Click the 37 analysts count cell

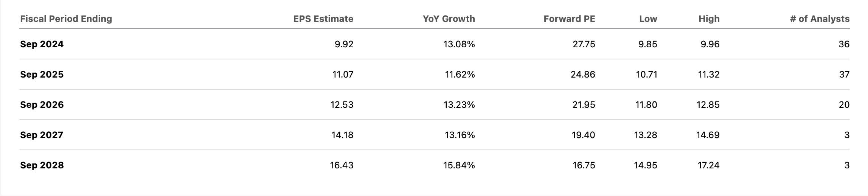coord(844,75)
